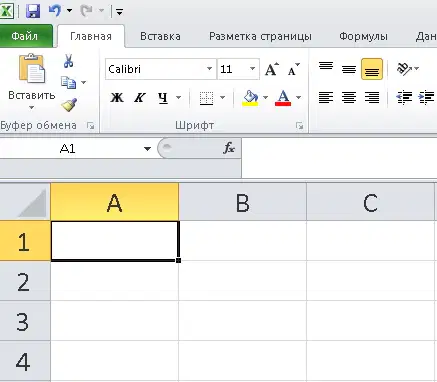Expand the Name Box dropdown arrow
437x382 pixels.
[147, 149]
